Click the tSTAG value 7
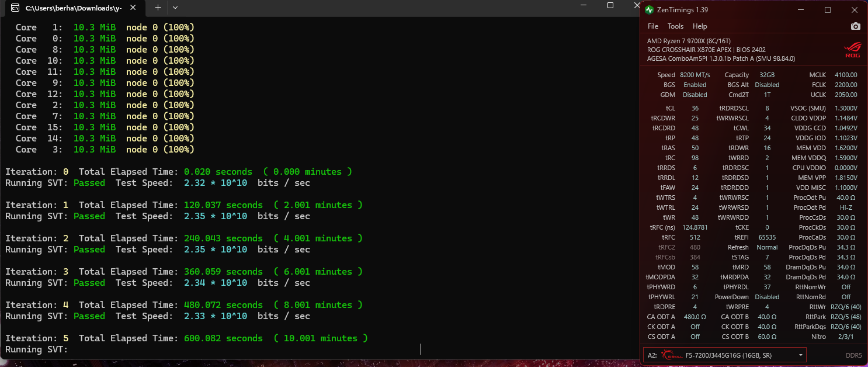Screen dimensions: 868x367 click(767, 257)
